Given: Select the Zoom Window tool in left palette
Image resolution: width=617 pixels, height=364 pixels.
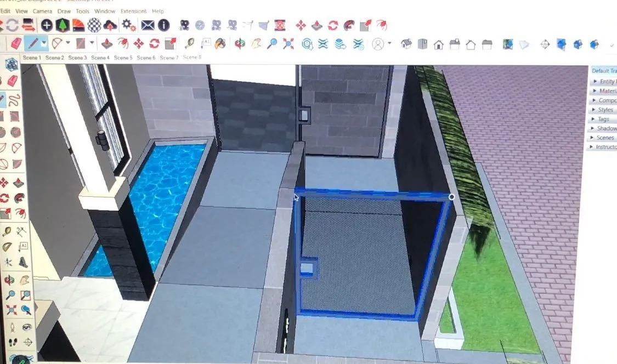Looking at the screenshot, I should [x=25, y=295].
